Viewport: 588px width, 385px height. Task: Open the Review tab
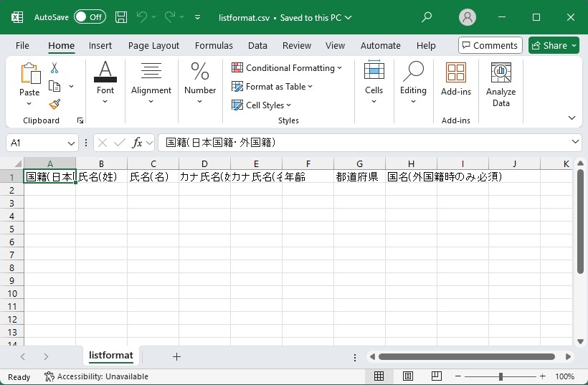297,46
